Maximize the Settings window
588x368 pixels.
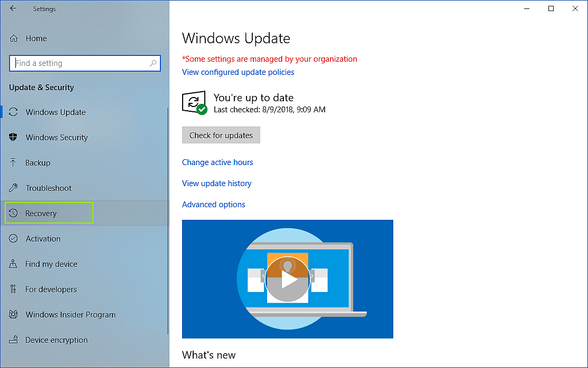coord(551,8)
